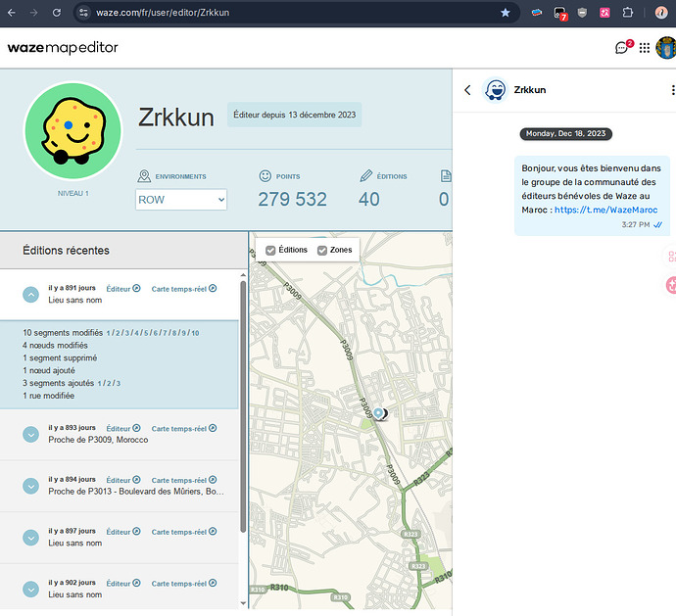Click Zrkkun's profile picture

(72, 130)
